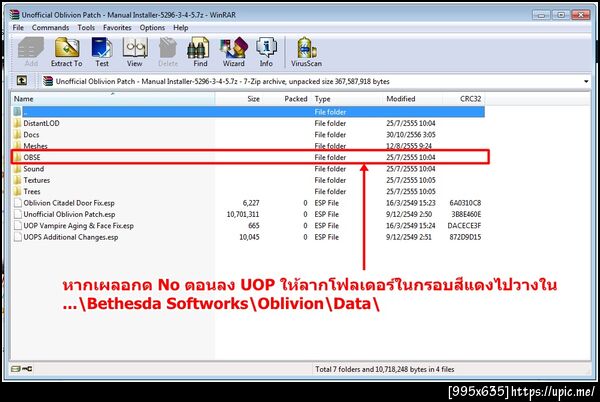The image size is (600, 402).
Task: Open the address bar path dropdown arrow
Action: pos(586,81)
